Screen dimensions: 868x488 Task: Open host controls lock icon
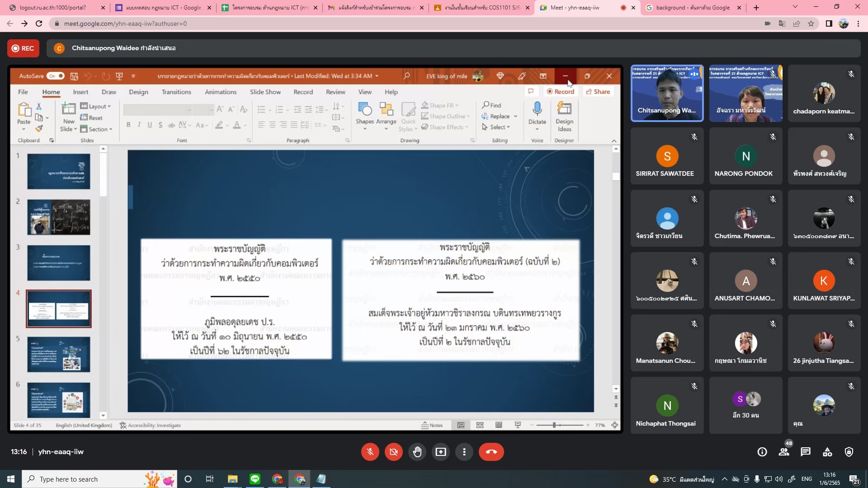[849, 452]
